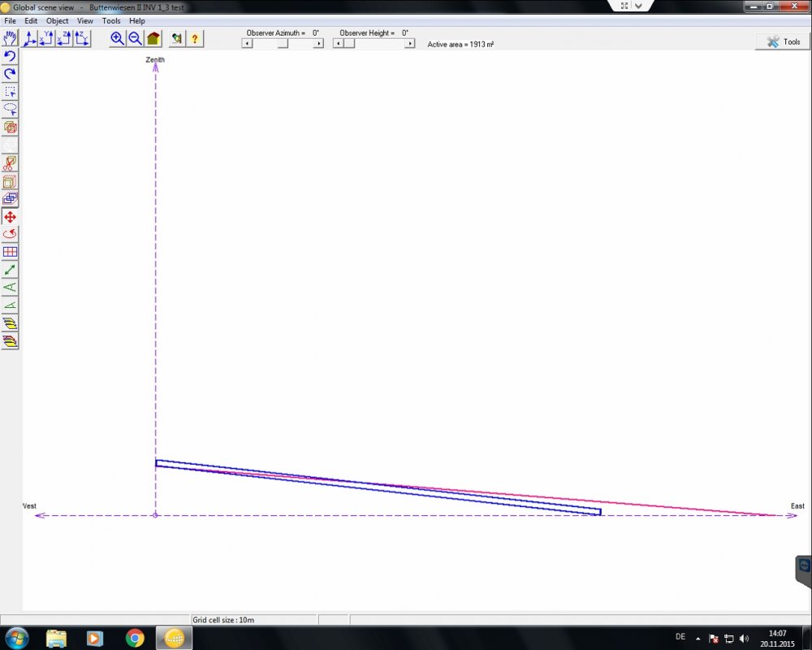Open the Object menu
812x650 pixels.
57,21
